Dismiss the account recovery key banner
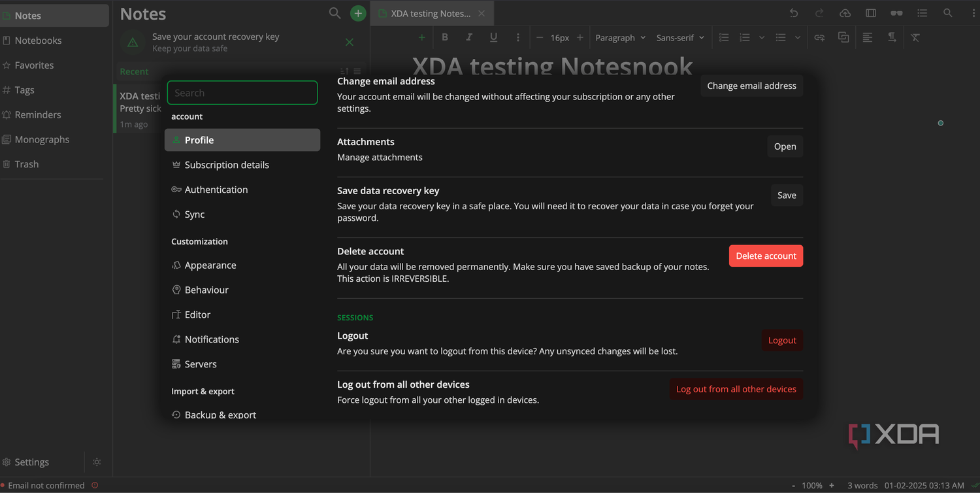 [x=350, y=42]
